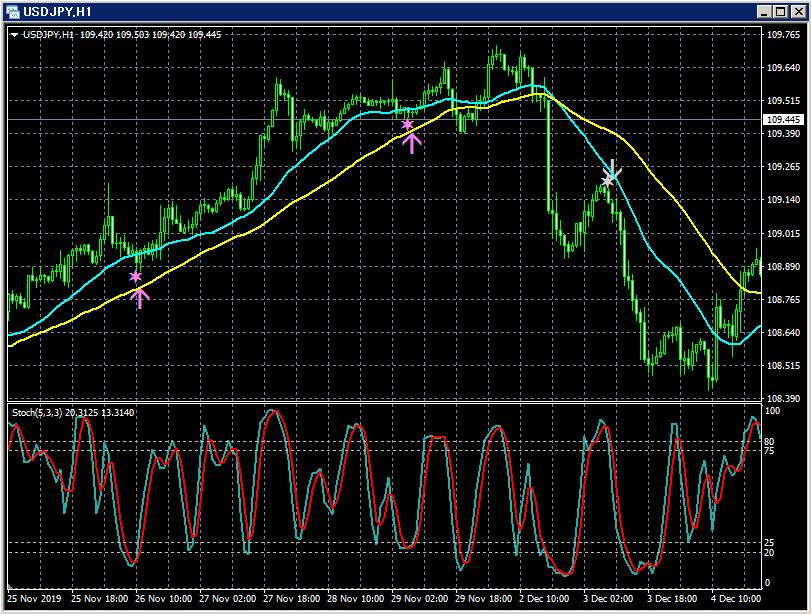
Task: Select the white star marker on 3 Dec
Action: pos(607,181)
